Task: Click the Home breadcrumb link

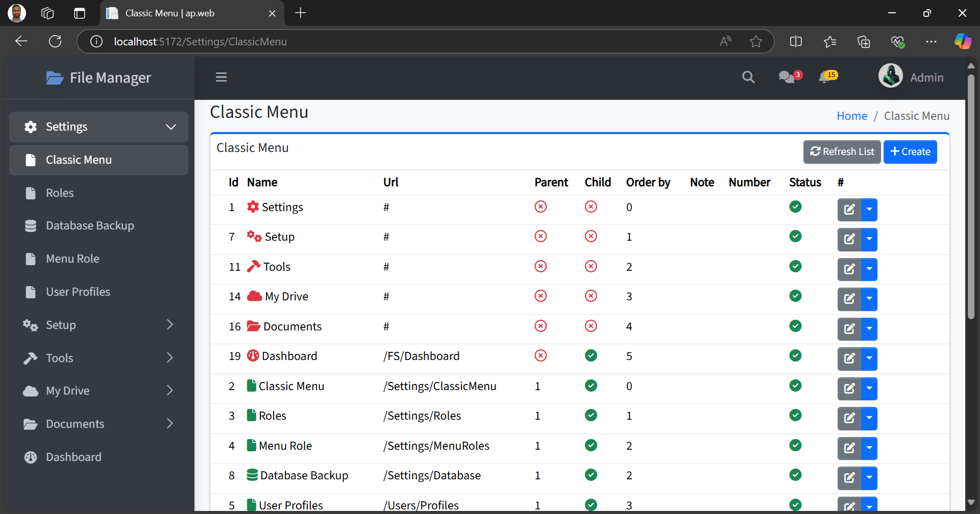Action: [852, 116]
